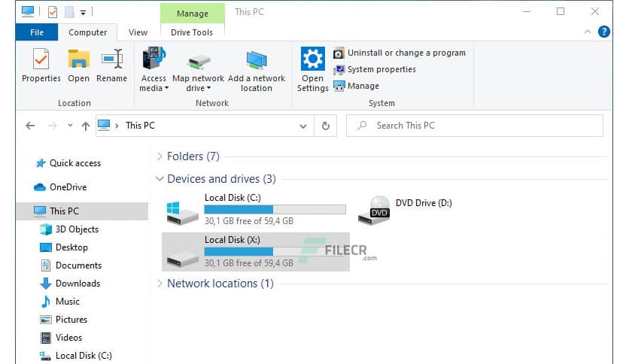629x364 pixels.
Task: Select the DVD Drive (D:) icon
Action: pos(374,210)
